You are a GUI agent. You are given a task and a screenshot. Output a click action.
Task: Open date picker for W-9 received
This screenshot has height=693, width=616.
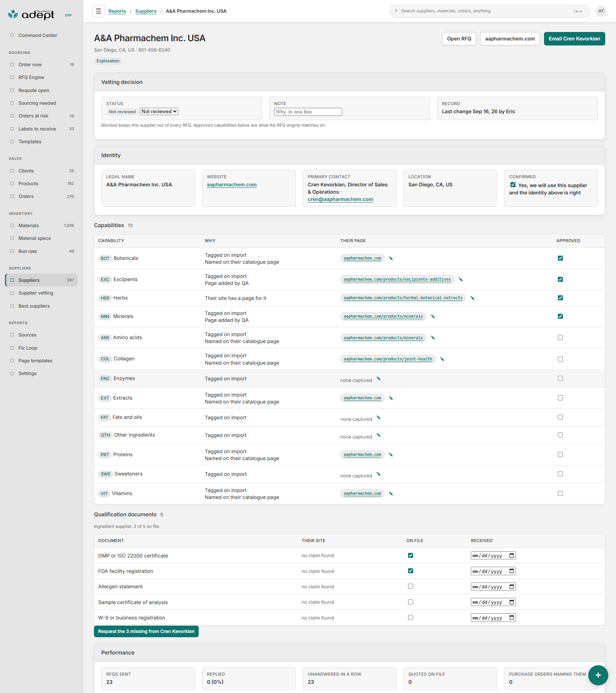[512, 618]
